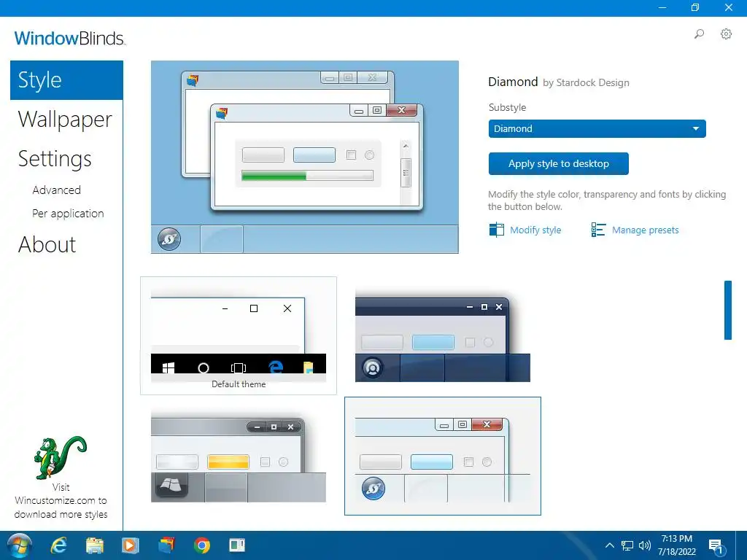This screenshot has height=560, width=747.
Task: Click the Modify style link
Action: coord(535,230)
